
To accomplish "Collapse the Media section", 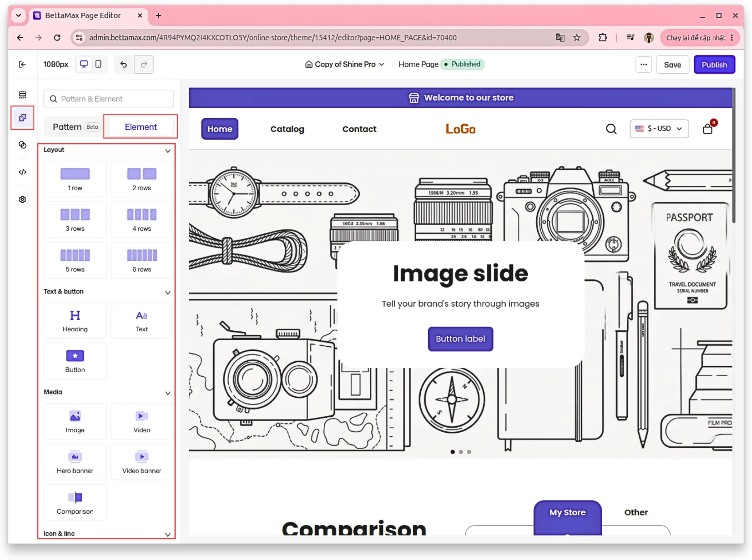I will click(x=168, y=393).
